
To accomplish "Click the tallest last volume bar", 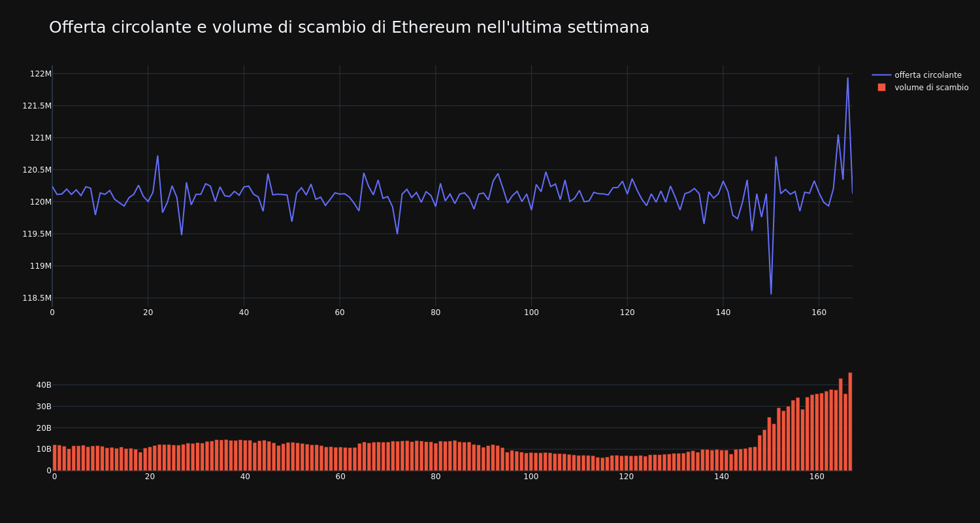I will point(850,422).
